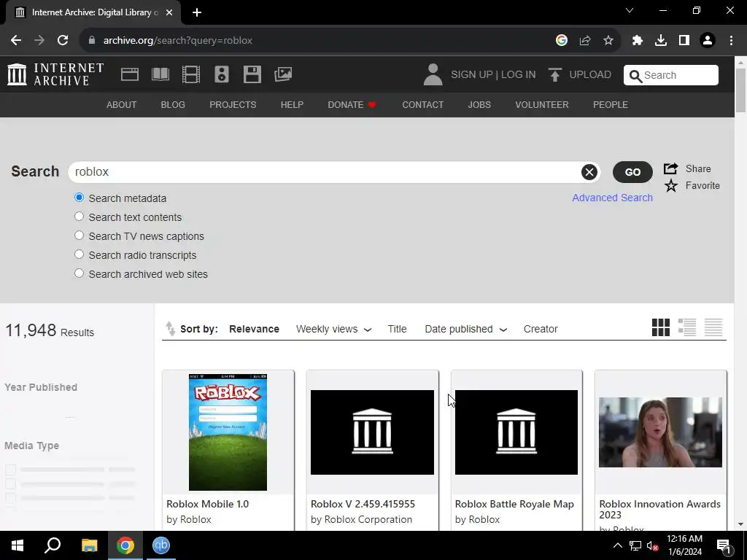Open VOLUNTEER in navigation bar

542,105
